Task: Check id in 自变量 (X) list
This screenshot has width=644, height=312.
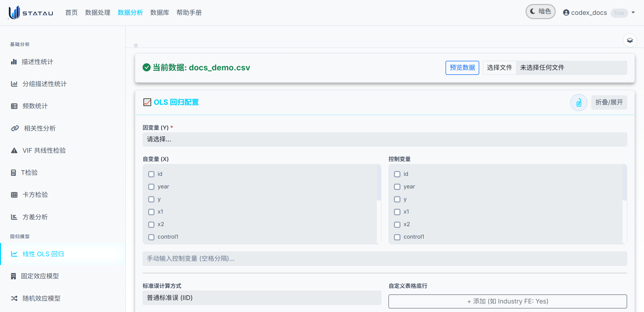Action: coord(151,174)
